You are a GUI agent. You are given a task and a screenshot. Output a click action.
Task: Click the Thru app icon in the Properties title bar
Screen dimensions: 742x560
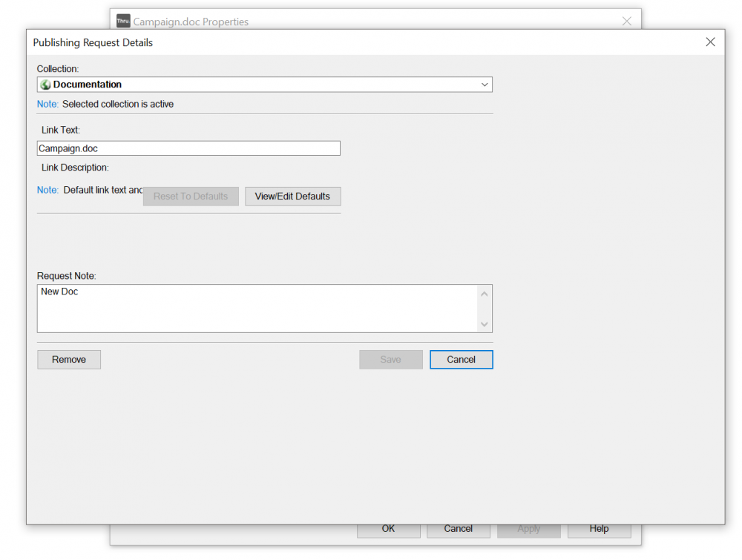[x=123, y=22]
